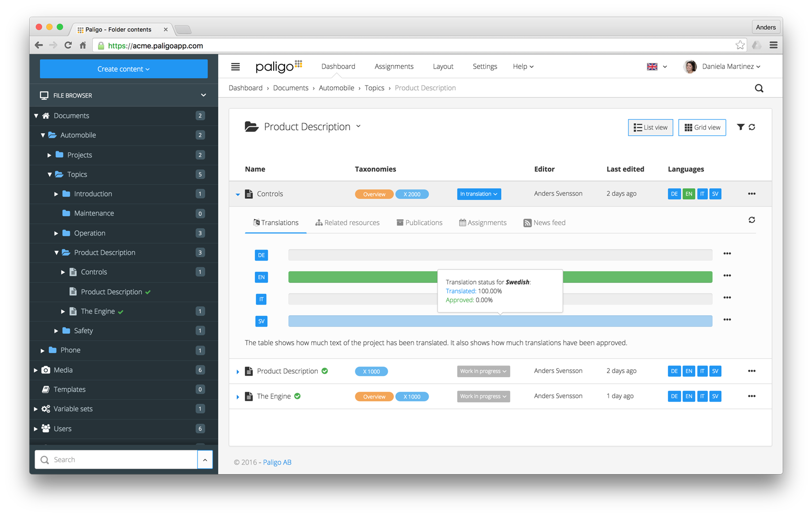Open Work in progress dropdown for The Engine
The width and height of the screenshot is (812, 516).
(483, 396)
